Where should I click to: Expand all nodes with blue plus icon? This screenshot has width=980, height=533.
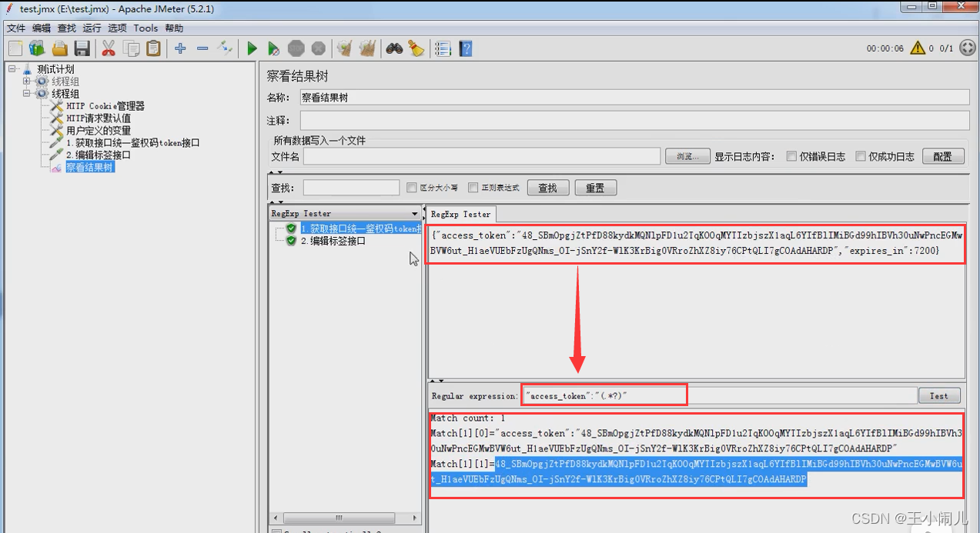click(180, 48)
